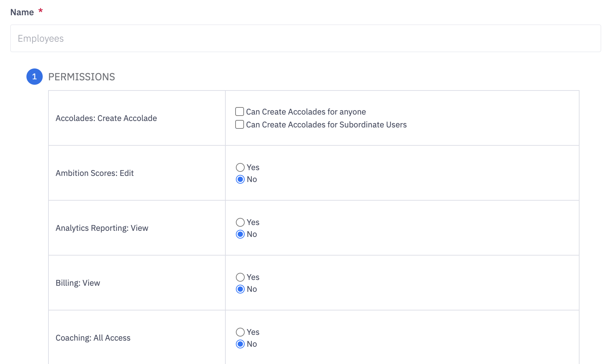Click the Ambition Scores: Edit label

(95, 173)
